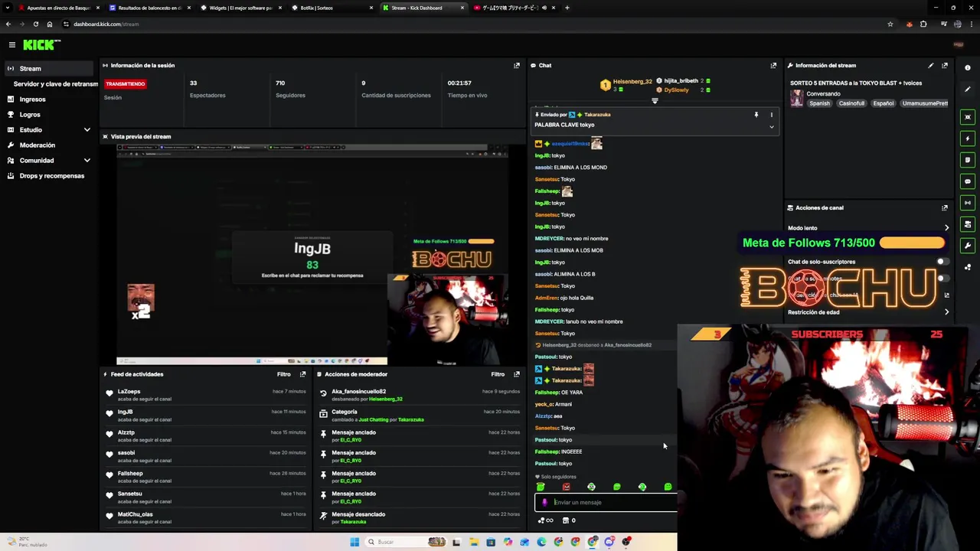The height and width of the screenshot is (551, 980).
Task: Switch to the Widgets browser tab
Action: point(242,8)
